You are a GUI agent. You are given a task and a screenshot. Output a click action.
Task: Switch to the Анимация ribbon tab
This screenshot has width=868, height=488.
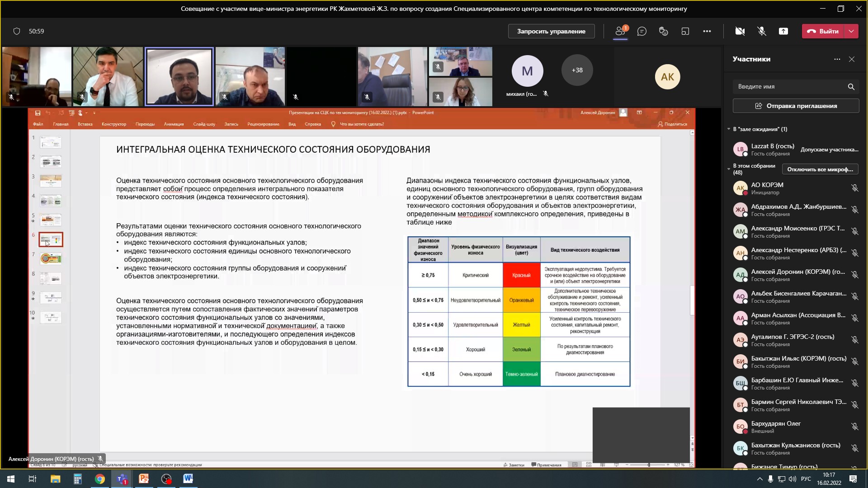pyautogui.click(x=174, y=124)
